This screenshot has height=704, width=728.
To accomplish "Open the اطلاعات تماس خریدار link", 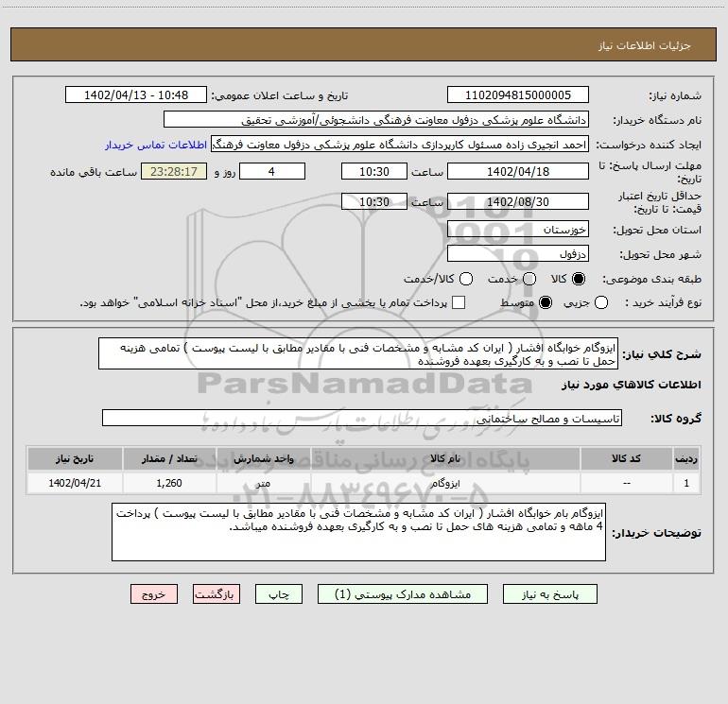I will pos(156,145).
